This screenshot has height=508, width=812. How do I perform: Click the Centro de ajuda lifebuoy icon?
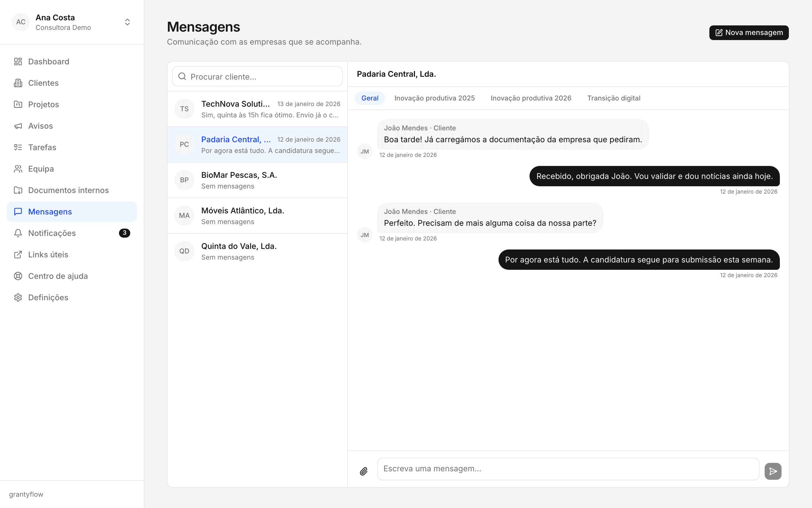[18, 276]
